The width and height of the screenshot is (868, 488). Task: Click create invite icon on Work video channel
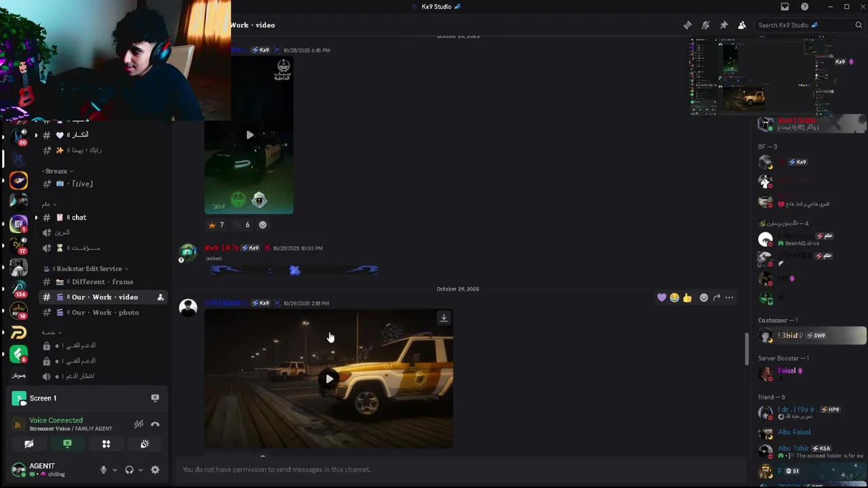pyautogui.click(x=161, y=297)
